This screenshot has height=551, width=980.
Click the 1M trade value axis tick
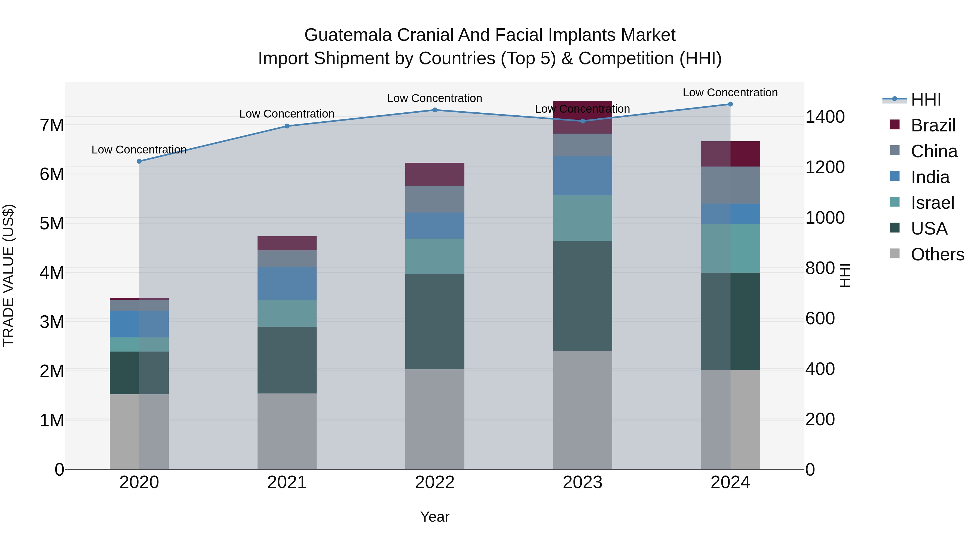[x=52, y=421]
